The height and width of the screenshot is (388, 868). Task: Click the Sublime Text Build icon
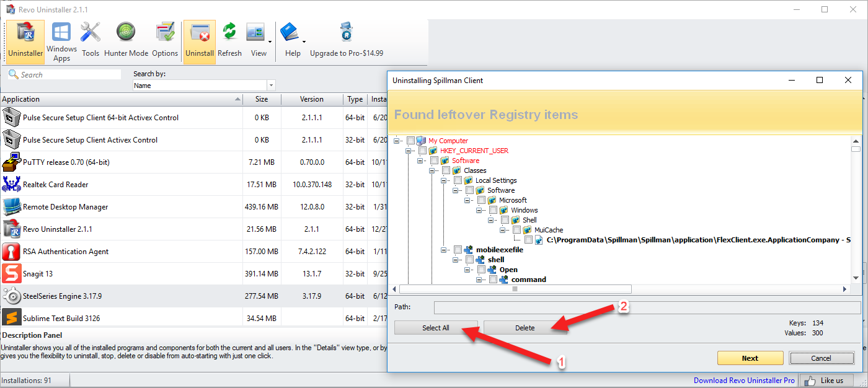[x=11, y=319]
